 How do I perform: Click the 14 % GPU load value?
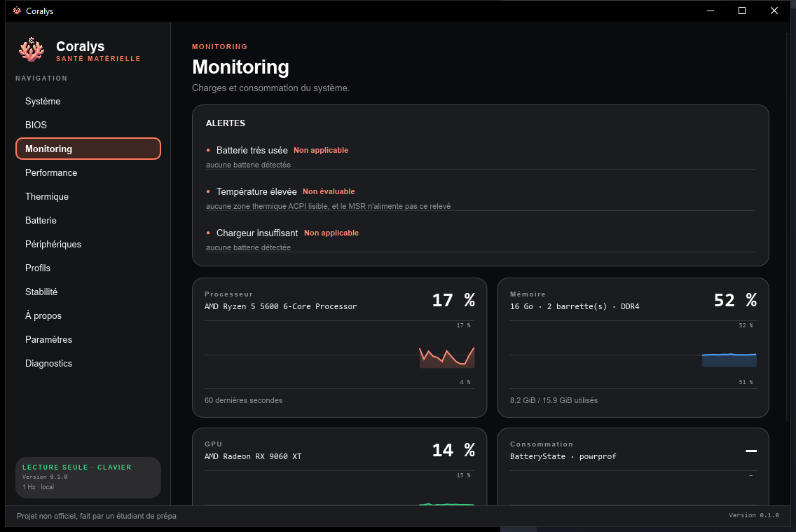(x=453, y=450)
